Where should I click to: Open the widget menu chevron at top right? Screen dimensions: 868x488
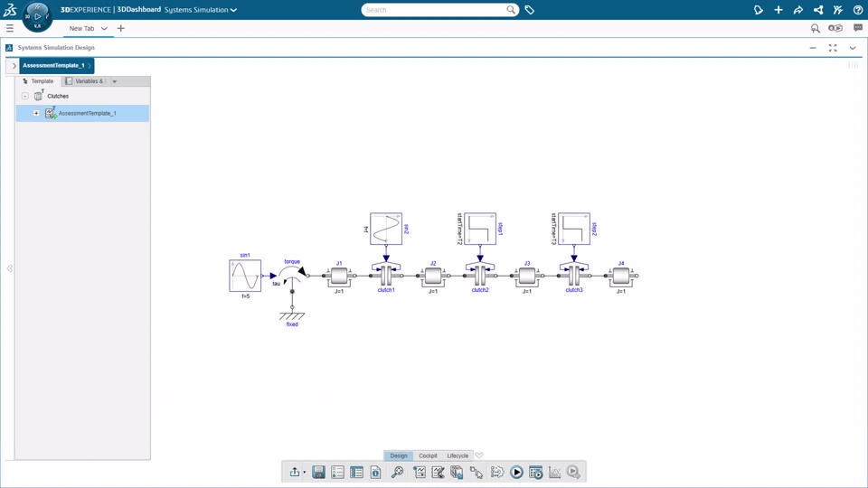(x=853, y=48)
